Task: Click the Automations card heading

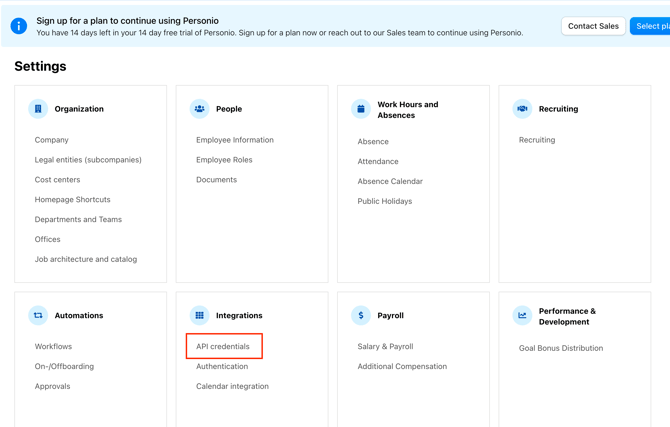Action: pyautogui.click(x=79, y=315)
